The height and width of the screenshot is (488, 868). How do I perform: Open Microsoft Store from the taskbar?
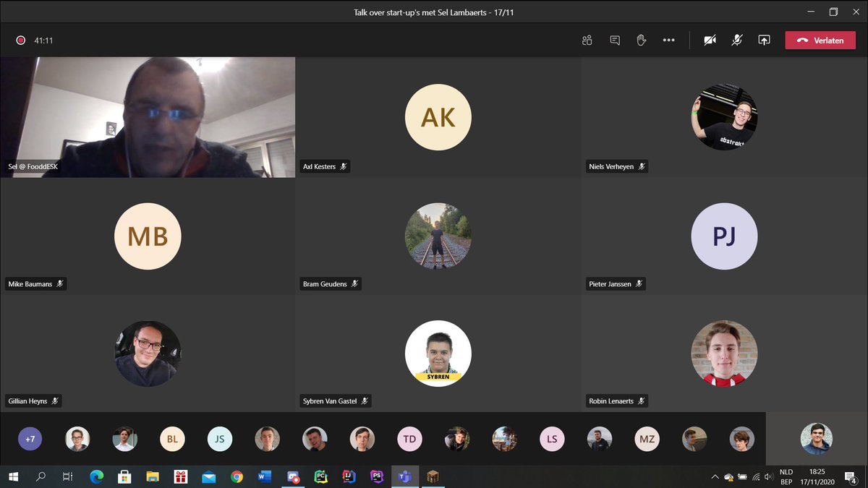(124, 476)
